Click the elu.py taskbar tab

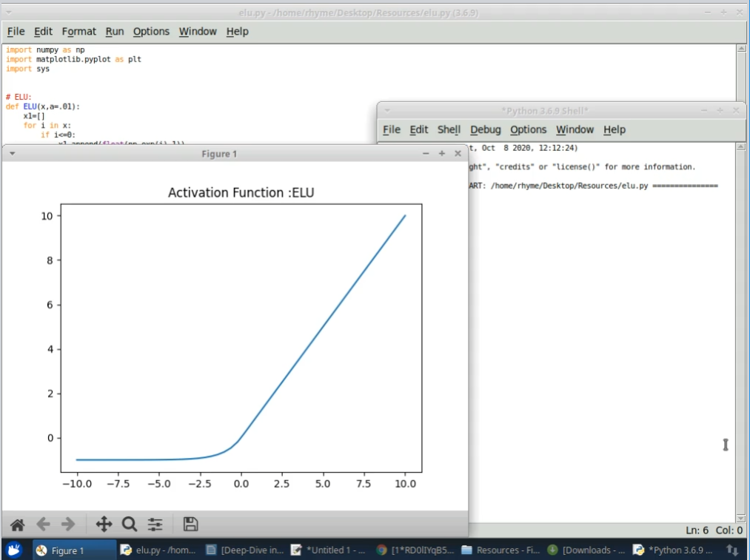159,550
